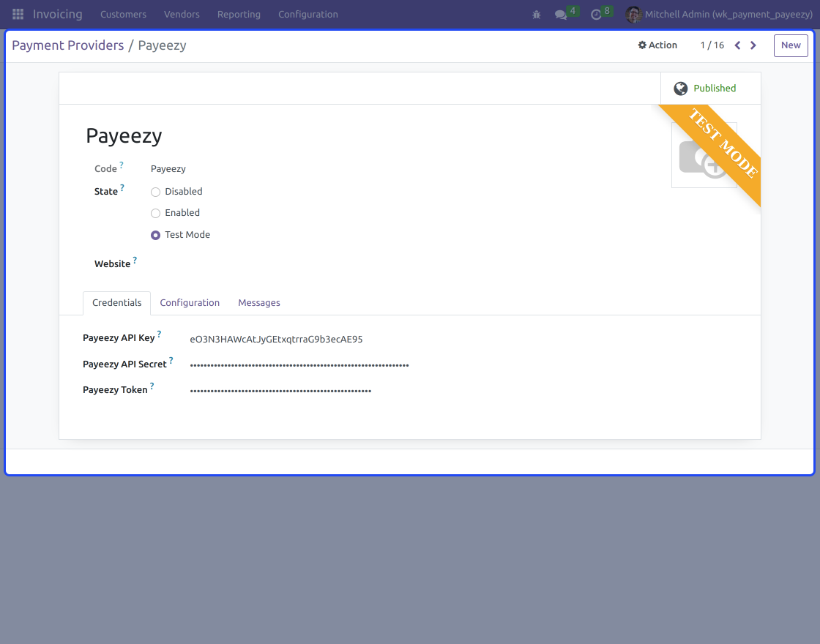This screenshot has height=644, width=820.
Task: Select the Disabled state radio
Action: pos(155,192)
